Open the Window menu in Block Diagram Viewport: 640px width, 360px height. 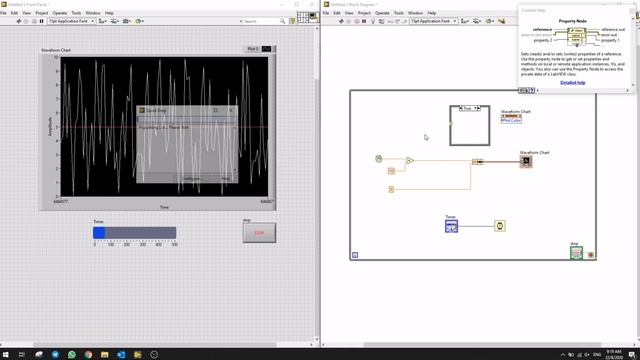pyautogui.click(x=416, y=13)
